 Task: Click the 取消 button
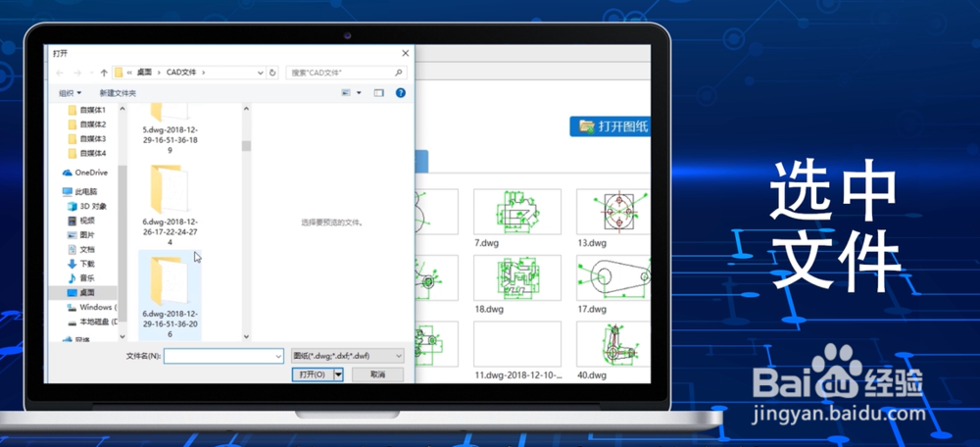(377, 374)
